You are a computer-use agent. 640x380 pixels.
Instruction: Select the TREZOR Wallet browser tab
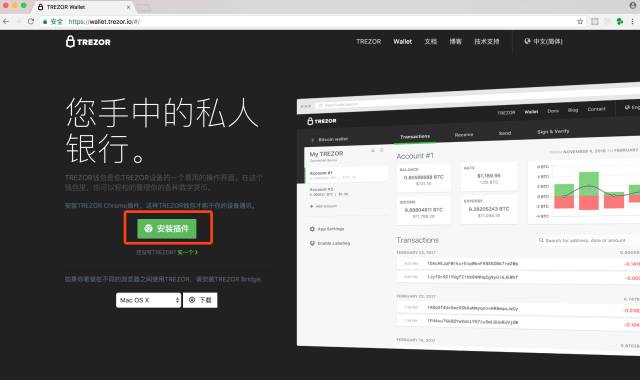[x=84, y=7]
